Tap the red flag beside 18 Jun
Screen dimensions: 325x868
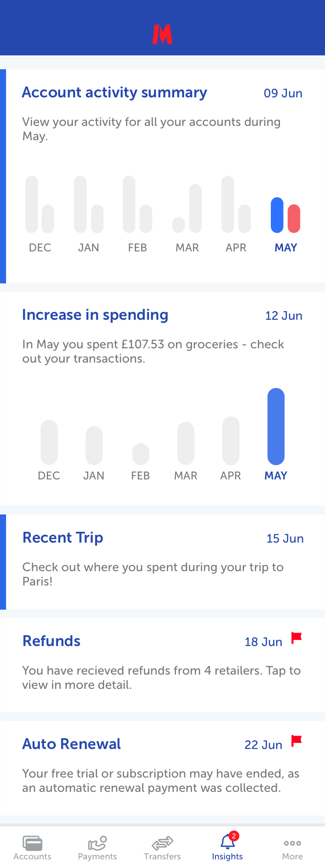[x=296, y=638]
